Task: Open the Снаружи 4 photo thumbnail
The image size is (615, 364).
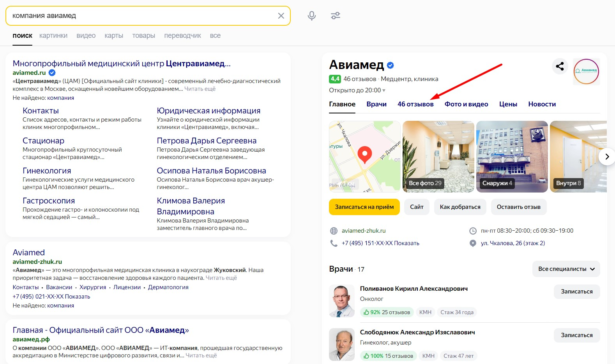Action: [512, 157]
